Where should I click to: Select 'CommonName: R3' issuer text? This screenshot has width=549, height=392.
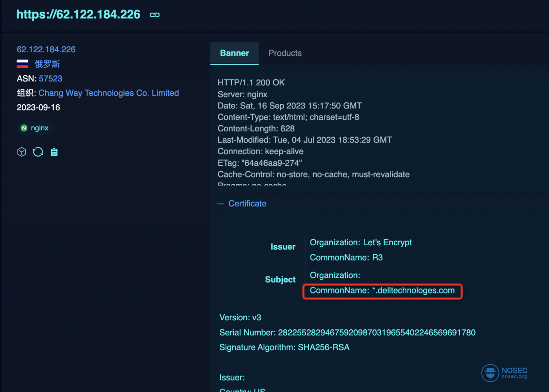point(346,258)
